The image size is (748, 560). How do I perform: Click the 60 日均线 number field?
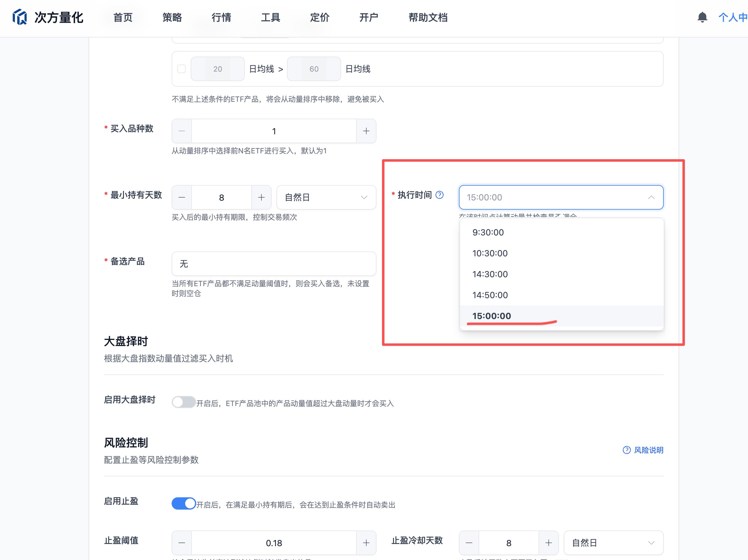click(x=314, y=69)
